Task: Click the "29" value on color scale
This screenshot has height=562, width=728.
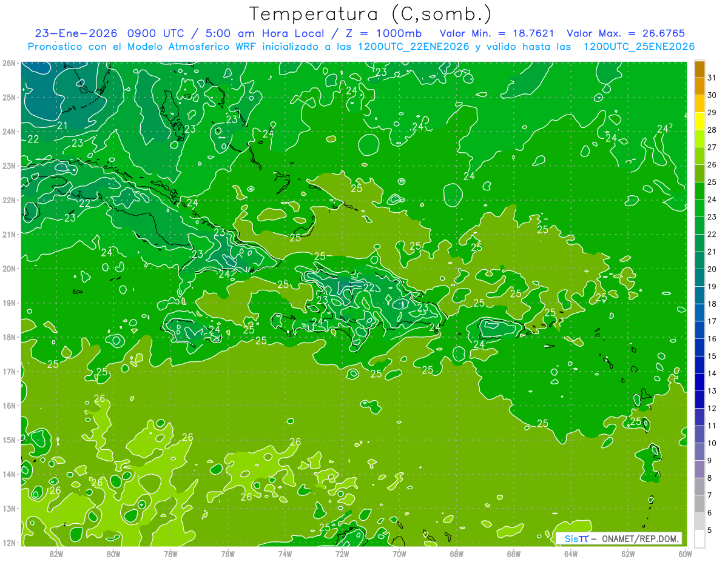Action: 712,113
